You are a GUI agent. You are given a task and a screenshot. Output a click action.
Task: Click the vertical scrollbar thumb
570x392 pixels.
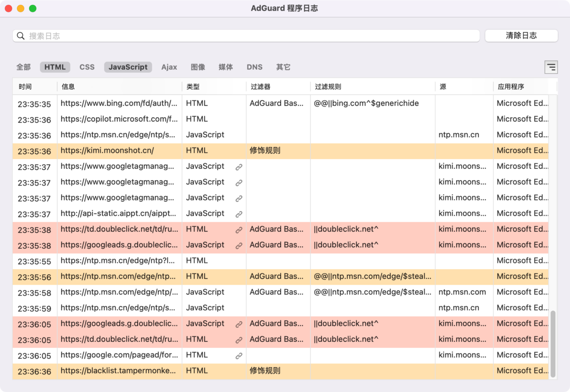[553, 344]
